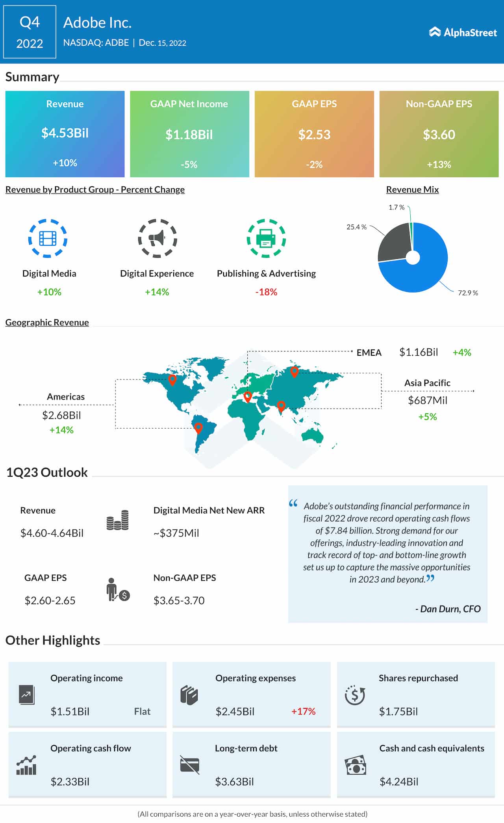Select the Publishing & Advertising printer icon

(x=266, y=238)
